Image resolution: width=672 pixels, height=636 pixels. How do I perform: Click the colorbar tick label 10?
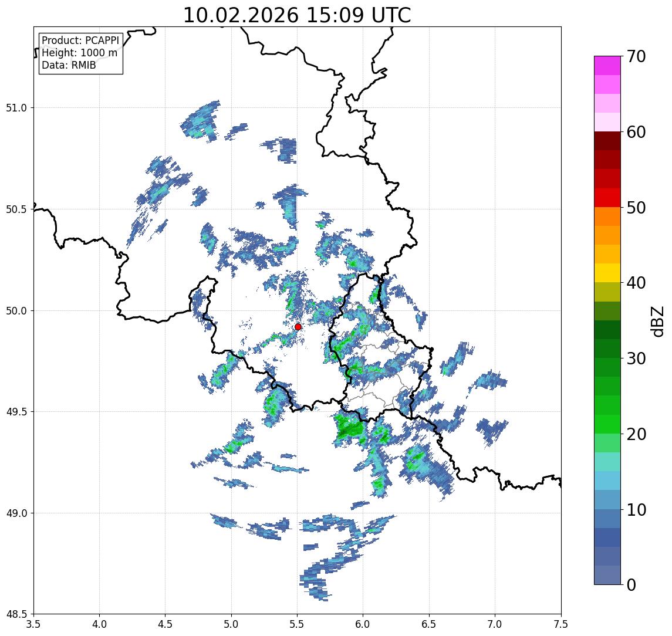(636, 510)
